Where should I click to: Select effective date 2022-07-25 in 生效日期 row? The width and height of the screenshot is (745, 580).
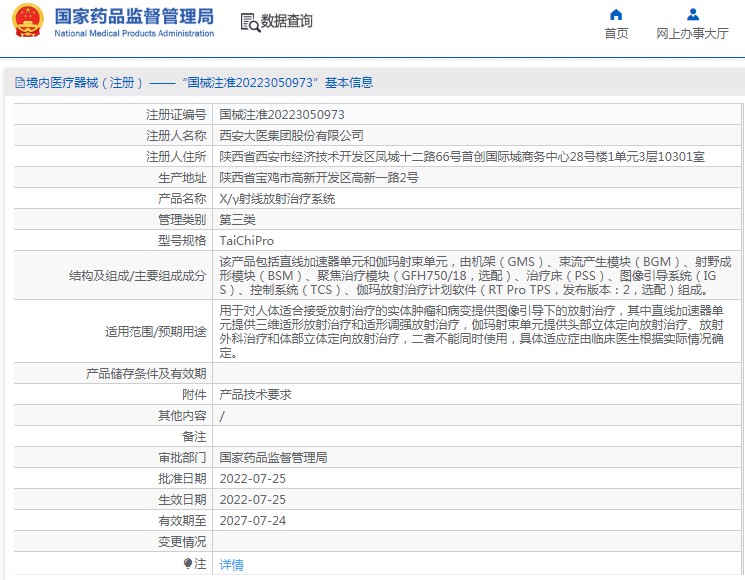253,500
